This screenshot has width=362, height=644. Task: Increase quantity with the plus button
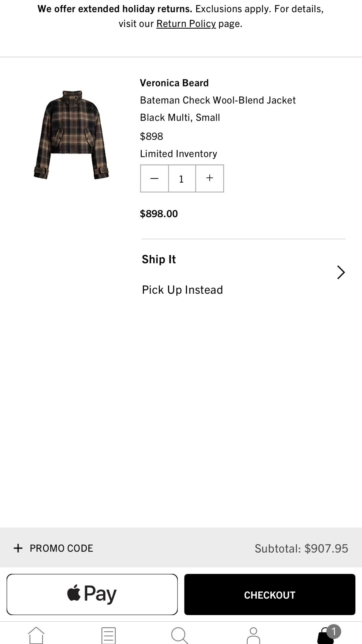pyautogui.click(x=210, y=179)
